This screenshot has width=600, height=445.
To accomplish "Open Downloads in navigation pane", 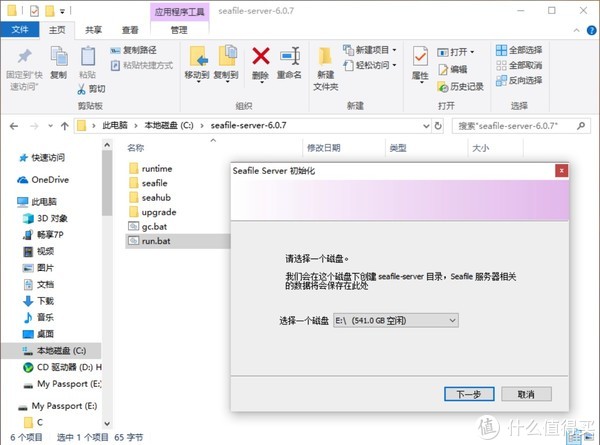I will pos(39,301).
